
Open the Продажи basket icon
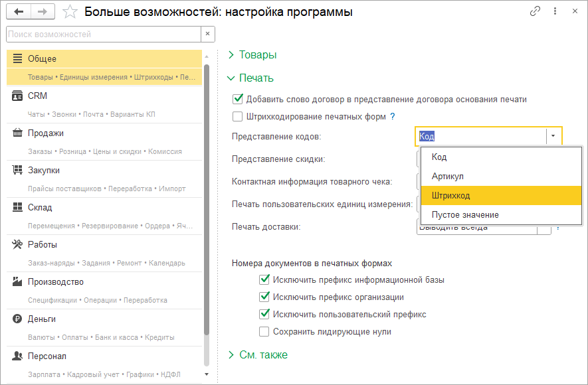[x=18, y=133]
